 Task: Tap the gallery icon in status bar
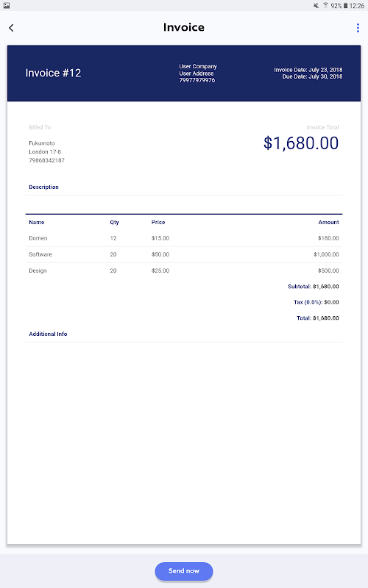pyautogui.click(x=7, y=6)
